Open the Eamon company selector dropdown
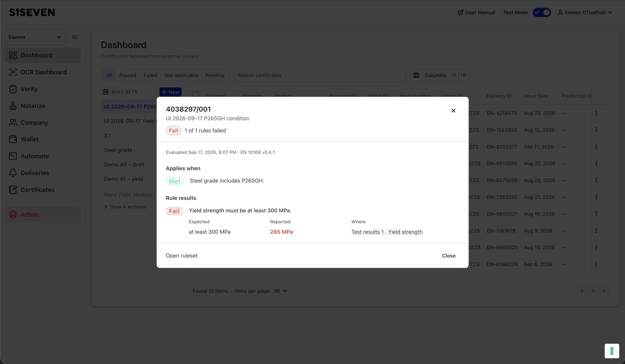The height and width of the screenshot is (364, 625). click(35, 37)
